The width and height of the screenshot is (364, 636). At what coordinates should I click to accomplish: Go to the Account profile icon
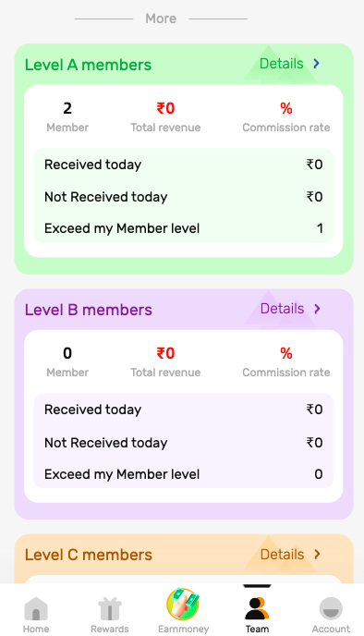click(331, 608)
